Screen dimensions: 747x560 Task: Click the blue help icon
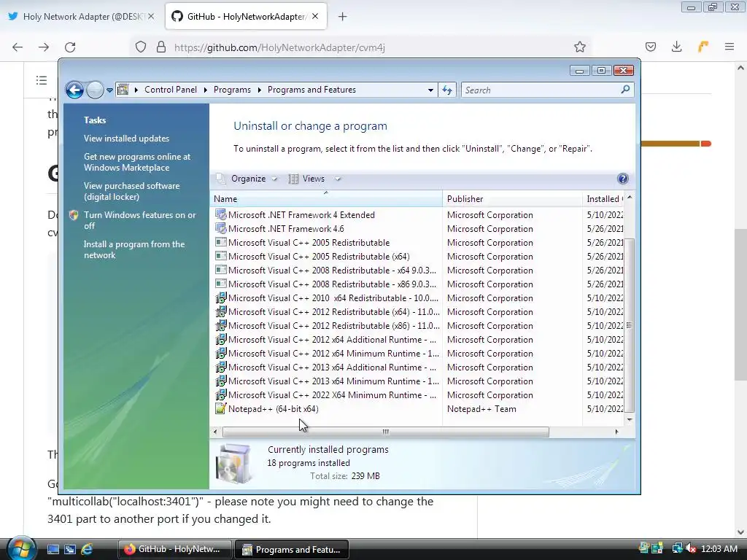(623, 179)
